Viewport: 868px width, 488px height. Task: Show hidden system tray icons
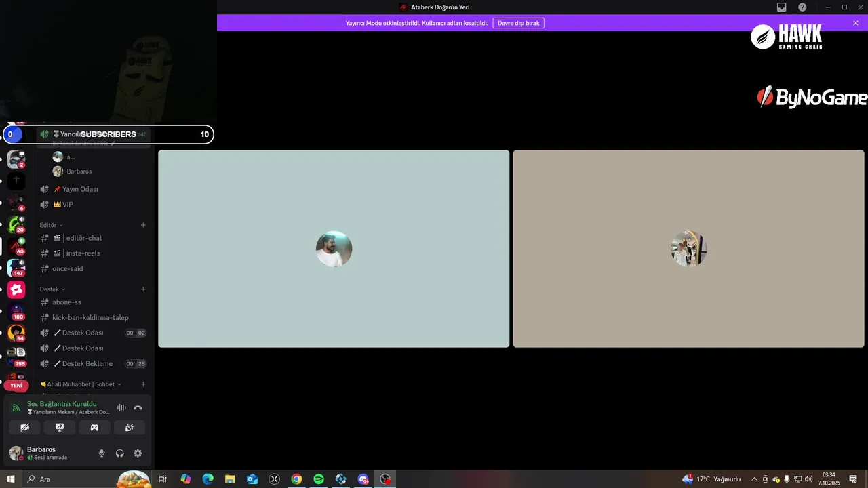point(754,479)
